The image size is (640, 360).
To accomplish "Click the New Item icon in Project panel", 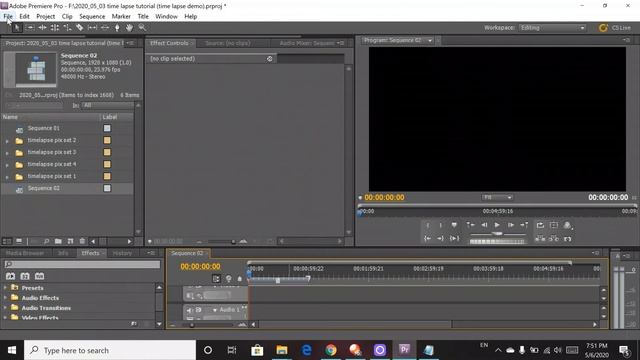I will 70,241.
